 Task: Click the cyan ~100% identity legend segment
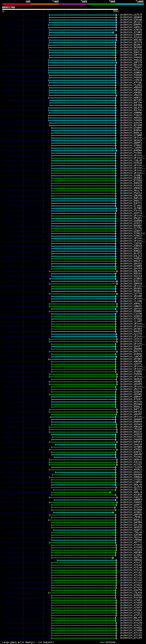coord(130,4)
